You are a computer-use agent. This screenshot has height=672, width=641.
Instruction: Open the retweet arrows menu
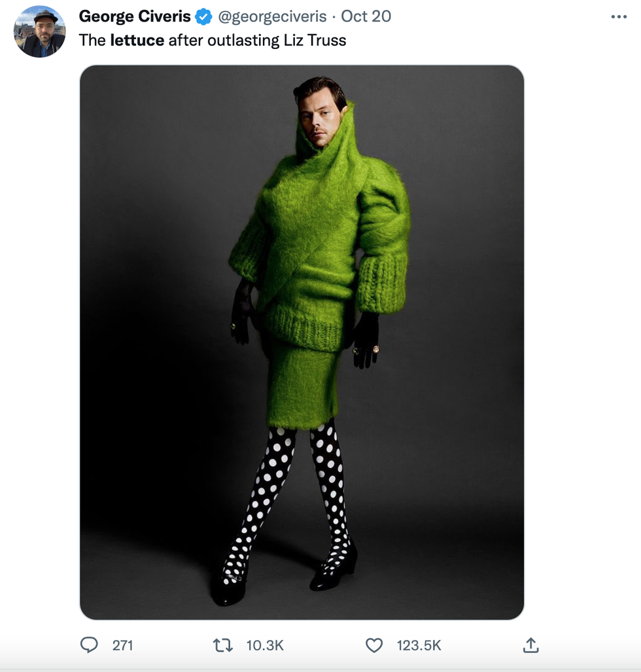[223, 645]
